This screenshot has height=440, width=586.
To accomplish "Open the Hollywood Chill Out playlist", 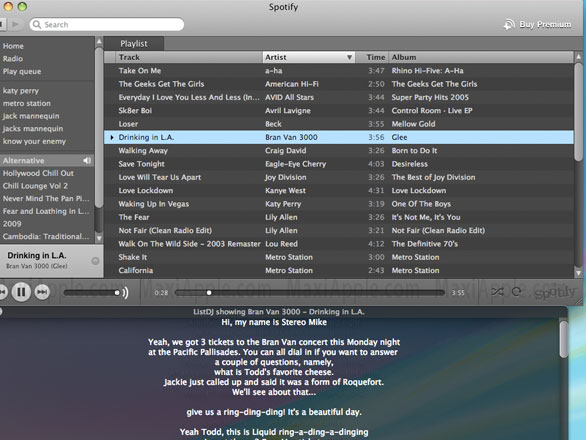I will pos(38,173).
